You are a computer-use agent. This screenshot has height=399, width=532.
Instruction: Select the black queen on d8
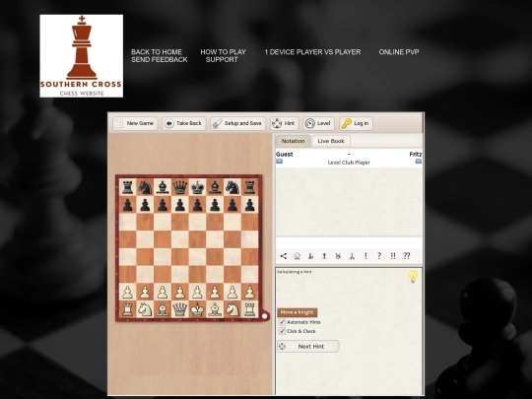(x=180, y=187)
